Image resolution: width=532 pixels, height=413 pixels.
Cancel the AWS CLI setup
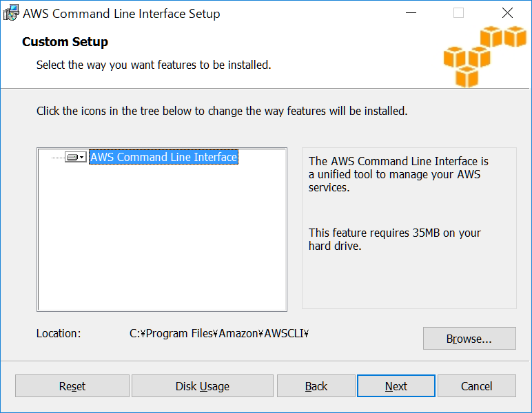click(x=476, y=386)
